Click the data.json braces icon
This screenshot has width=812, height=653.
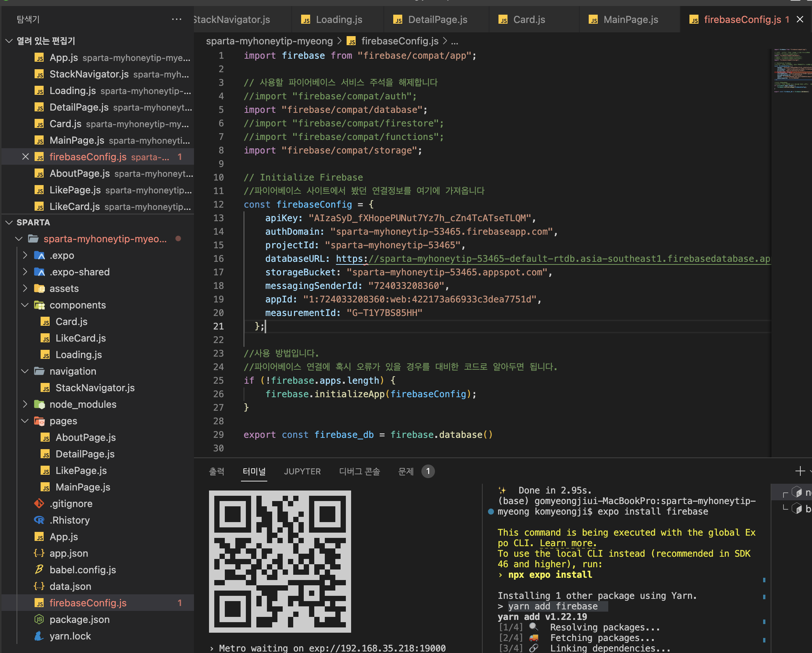coord(39,586)
